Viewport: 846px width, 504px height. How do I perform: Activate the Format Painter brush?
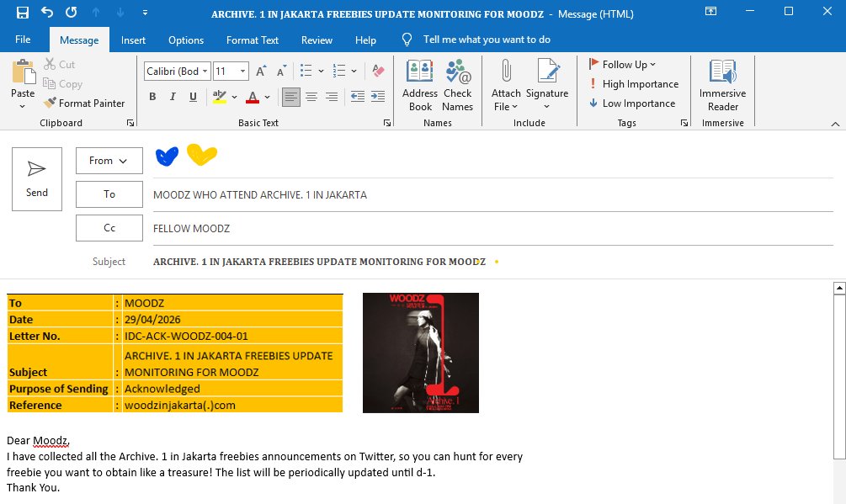(84, 103)
